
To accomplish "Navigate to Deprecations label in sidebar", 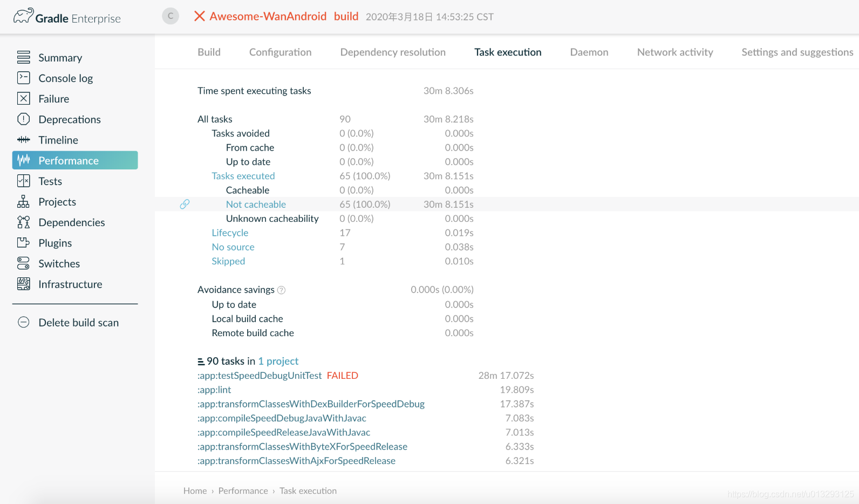I will pyautogui.click(x=70, y=119).
